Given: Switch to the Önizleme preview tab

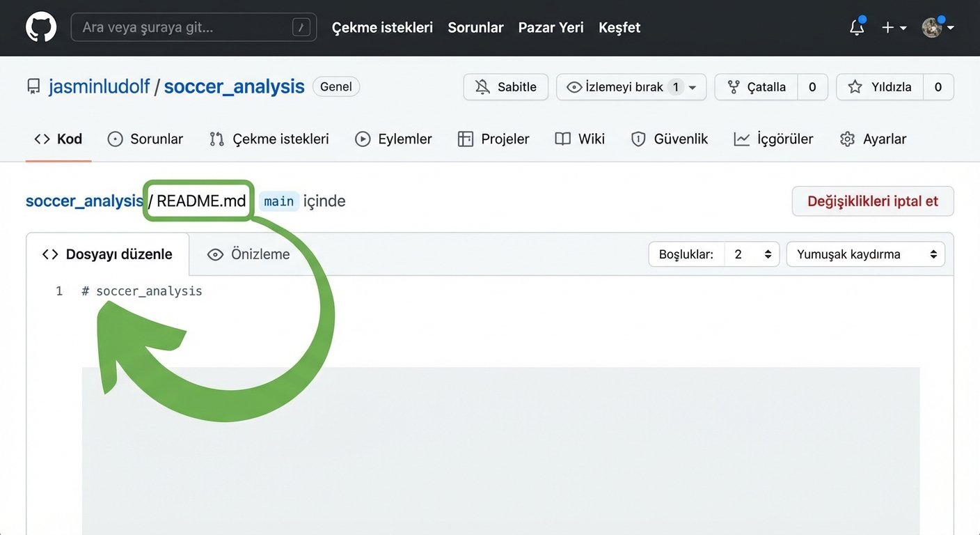Looking at the screenshot, I should (248, 254).
